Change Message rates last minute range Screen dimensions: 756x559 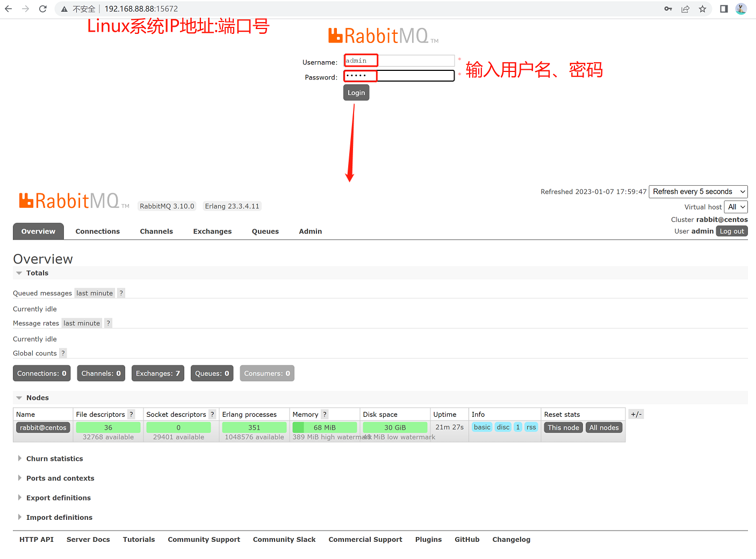click(x=82, y=323)
